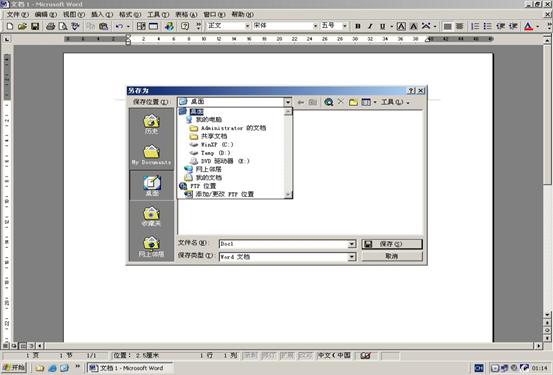
Task: Click the Search the Web globe icon
Action: (x=328, y=102)
